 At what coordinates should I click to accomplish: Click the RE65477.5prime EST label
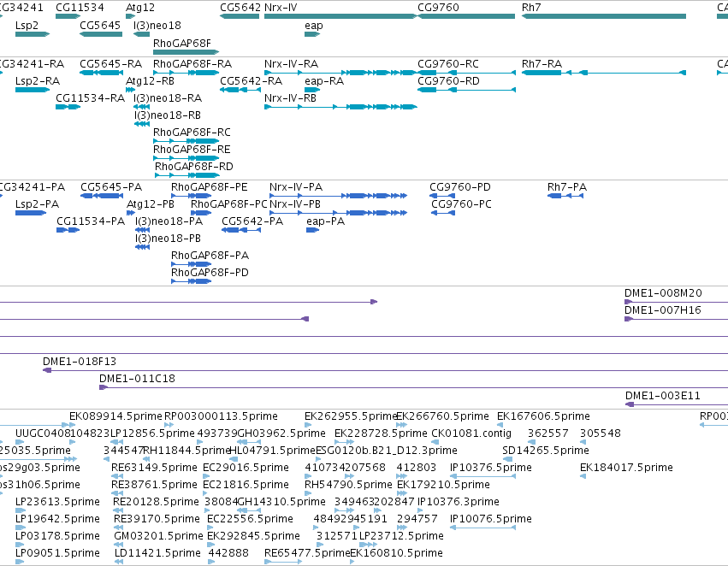click(307, 553)
